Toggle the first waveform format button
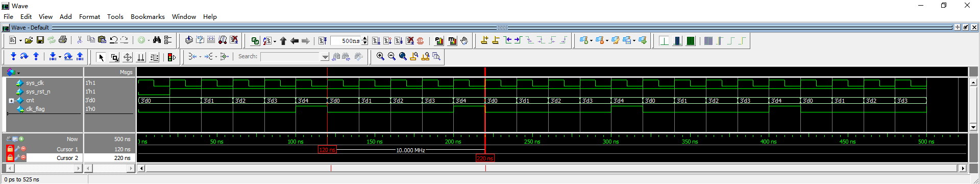Screen dimensions: 980x184 (x=664, y=41)
